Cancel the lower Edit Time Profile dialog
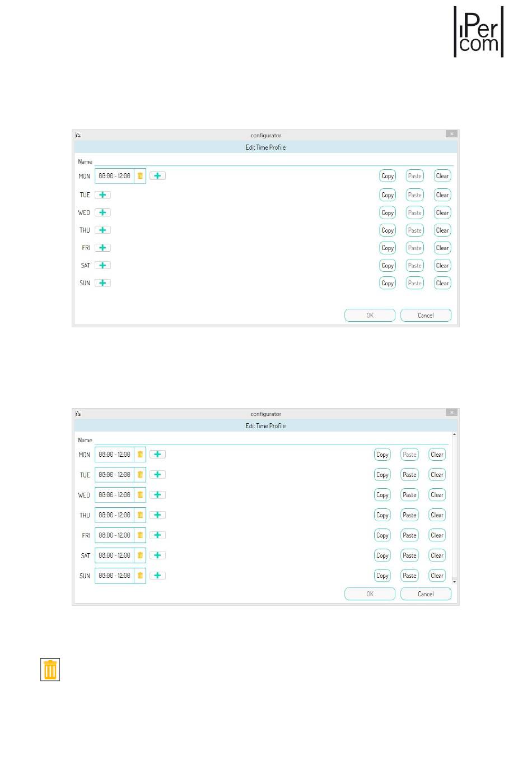The width and height of the screenshot is (532, 783). coord(426,594)
